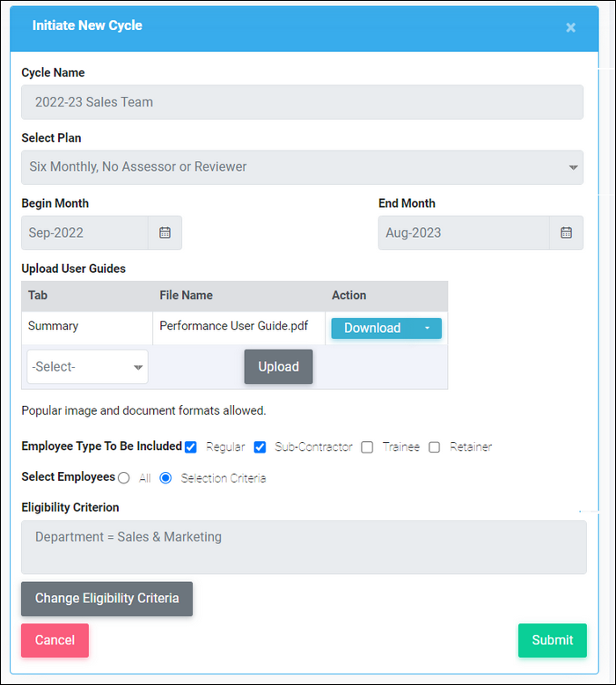Open the Begin Month calendar picker
Screen dimensions: 616x685
[165, 232]
